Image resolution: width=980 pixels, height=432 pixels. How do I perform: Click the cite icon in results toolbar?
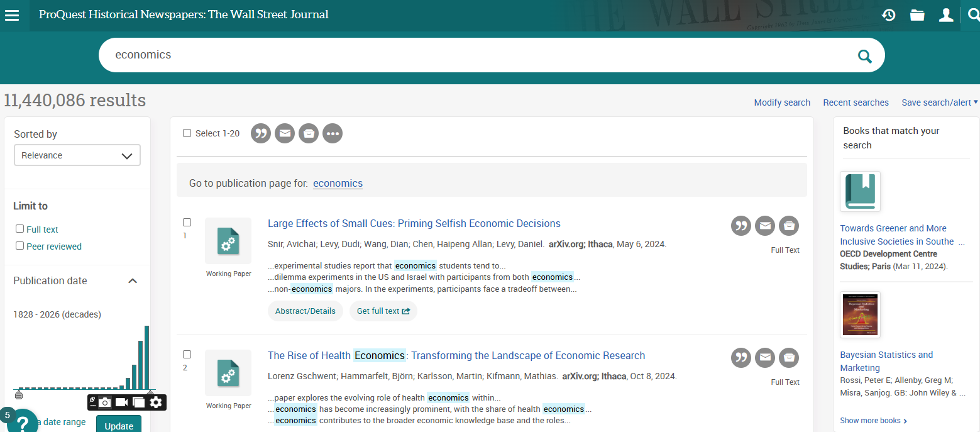click(x=261, y=133)
